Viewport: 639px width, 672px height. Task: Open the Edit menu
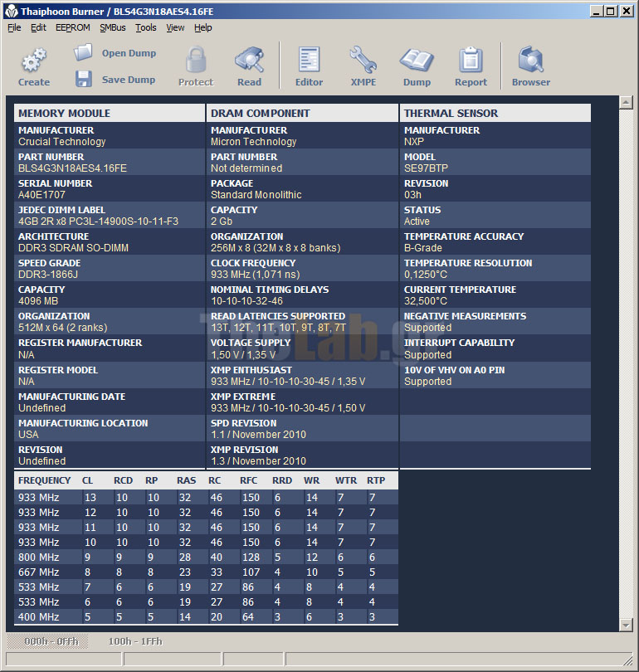(38, 28)
